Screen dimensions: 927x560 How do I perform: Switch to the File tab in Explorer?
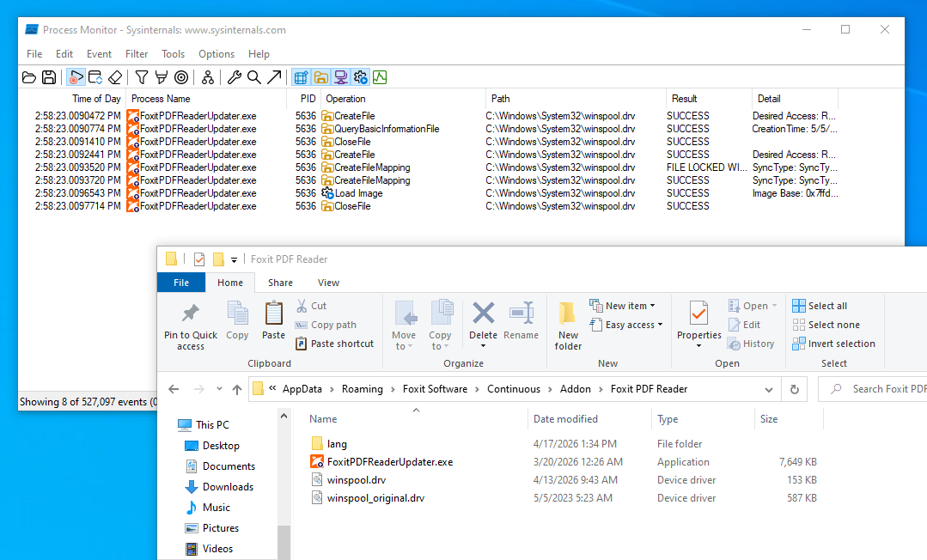(181, 283)
